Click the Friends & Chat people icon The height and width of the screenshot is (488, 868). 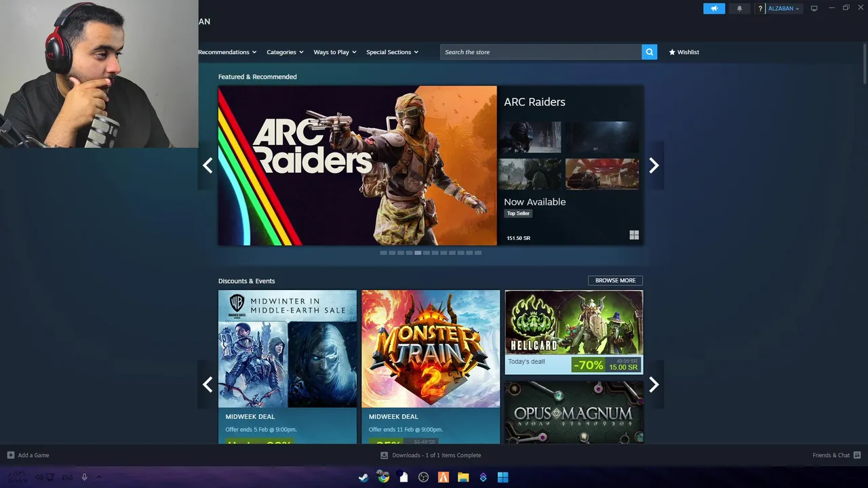click(x=857, y=455)
